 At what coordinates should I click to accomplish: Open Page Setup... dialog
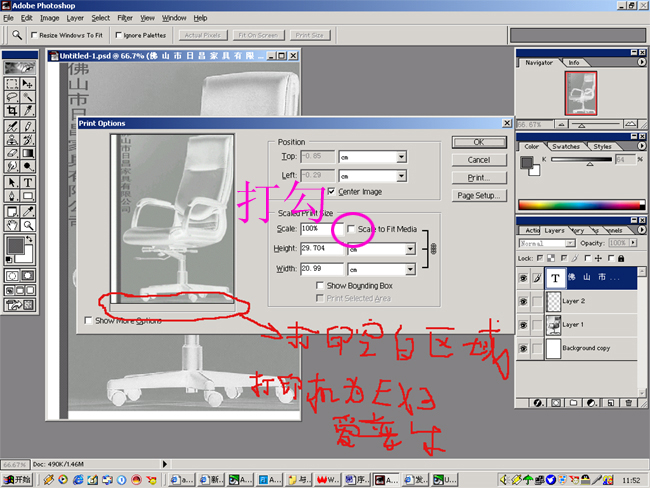pyautogui.click(x=479, y=195)
